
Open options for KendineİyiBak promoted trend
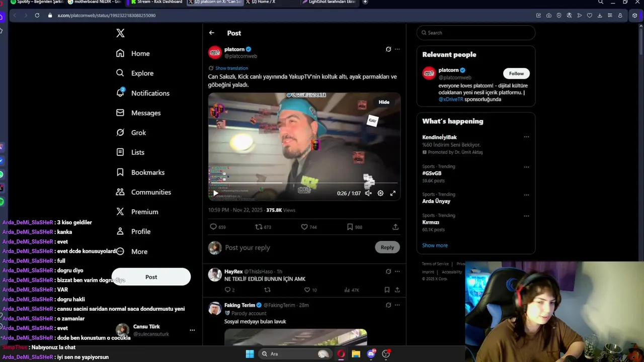point(526,137)
